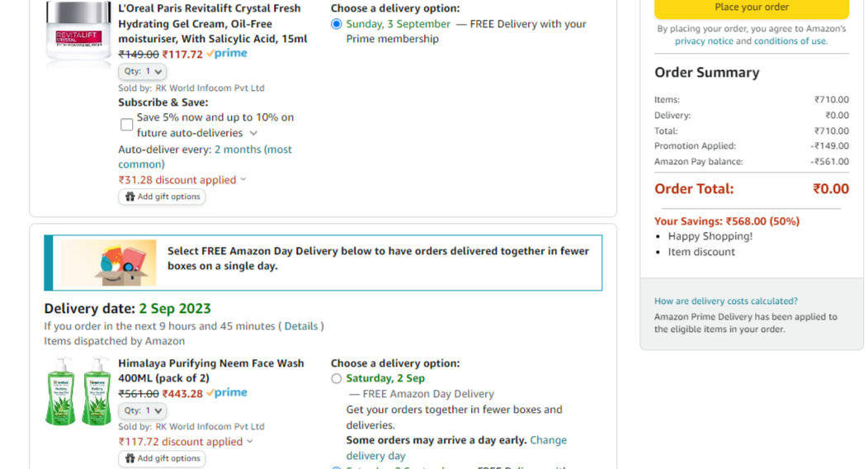Open the Details link for delivery date
Screen dimensions: 868x469
(x=301, y=326)
